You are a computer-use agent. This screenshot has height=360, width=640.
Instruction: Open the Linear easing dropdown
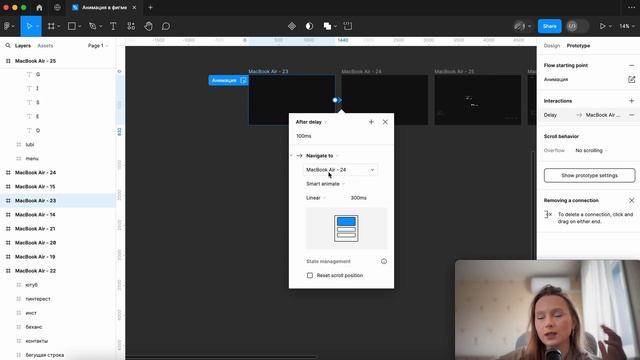coord(316,198)
